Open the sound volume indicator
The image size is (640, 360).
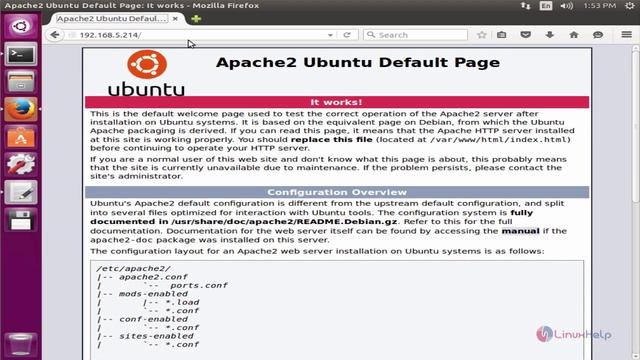[x=567, y=6]
